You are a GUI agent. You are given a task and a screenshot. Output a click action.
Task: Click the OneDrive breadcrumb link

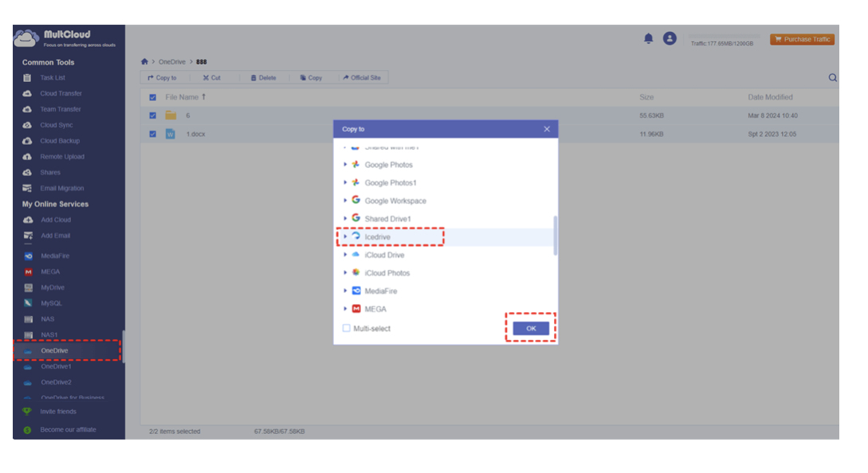tap(172, 62)
